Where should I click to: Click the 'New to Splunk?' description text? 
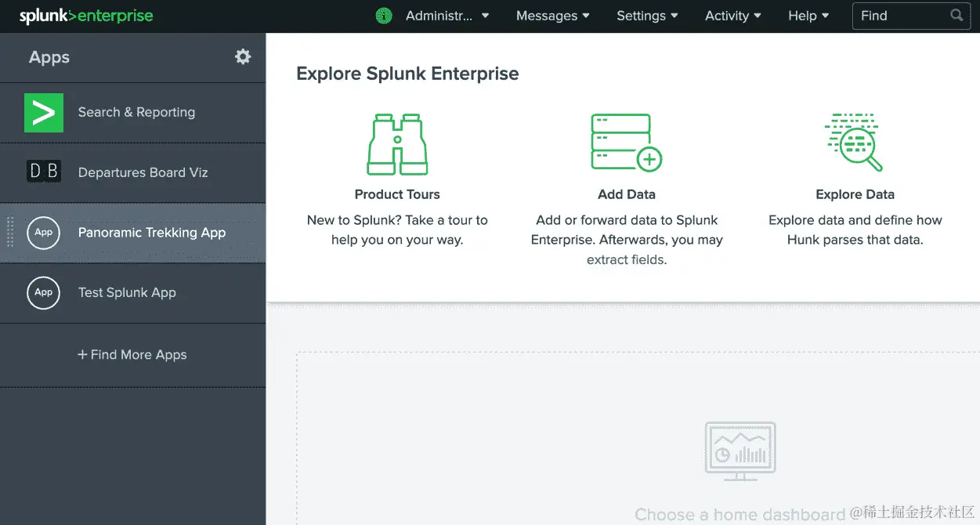click(397, 230)
